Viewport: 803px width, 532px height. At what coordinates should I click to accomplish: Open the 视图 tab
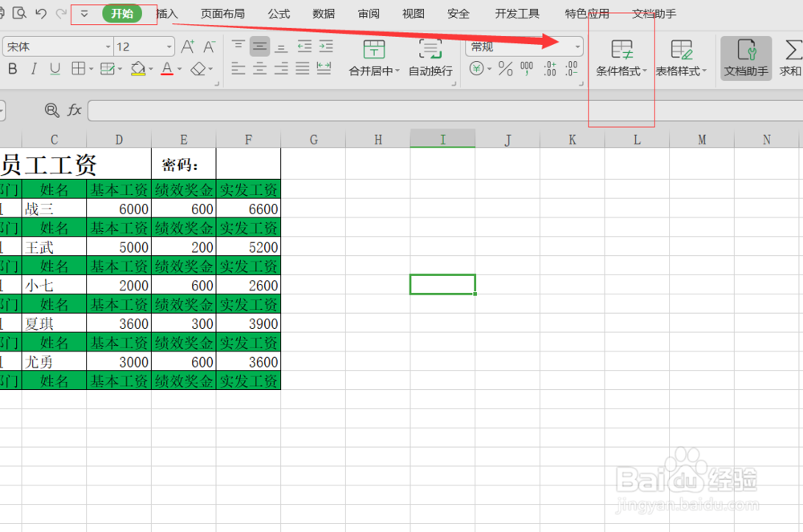click(x=414, y=14)
